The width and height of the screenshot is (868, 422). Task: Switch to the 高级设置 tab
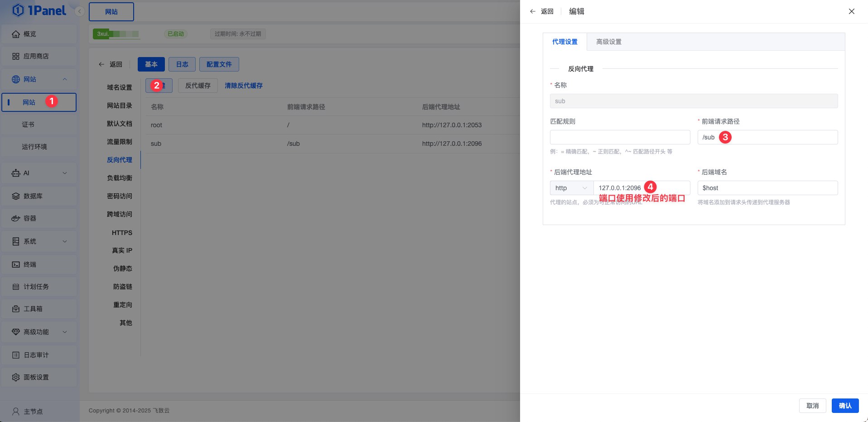608,41
